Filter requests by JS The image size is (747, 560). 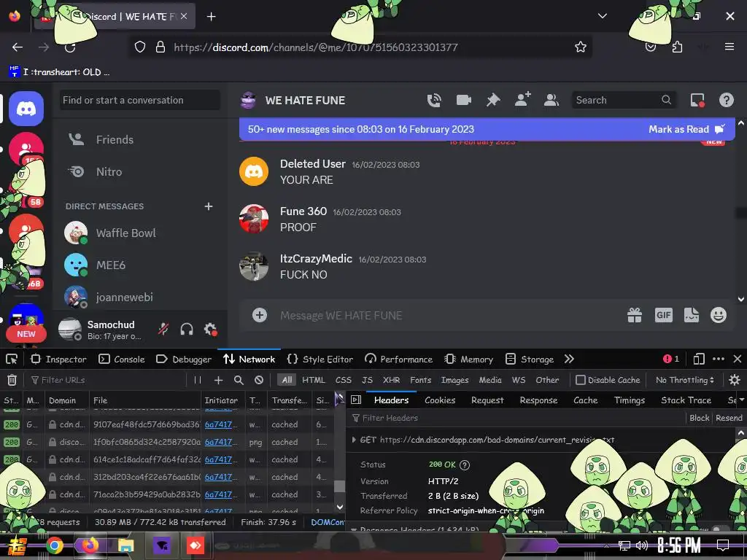[x=367, y=379]
